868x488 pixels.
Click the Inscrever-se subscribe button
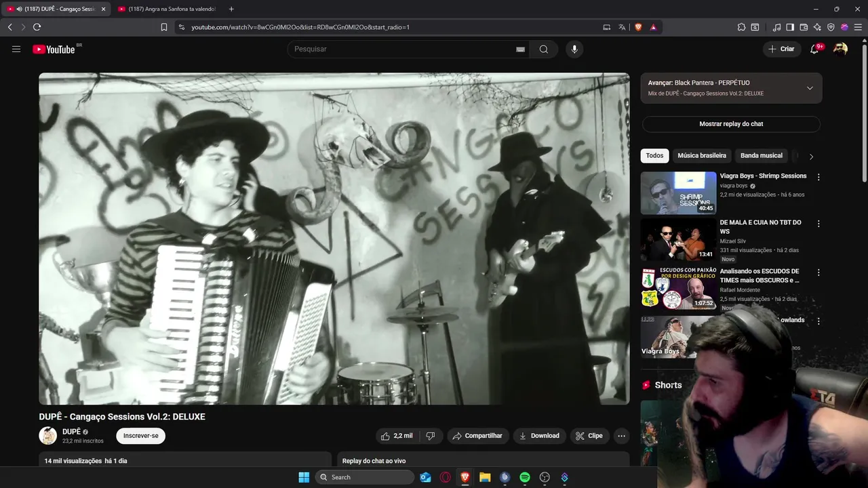coord(140,436)
